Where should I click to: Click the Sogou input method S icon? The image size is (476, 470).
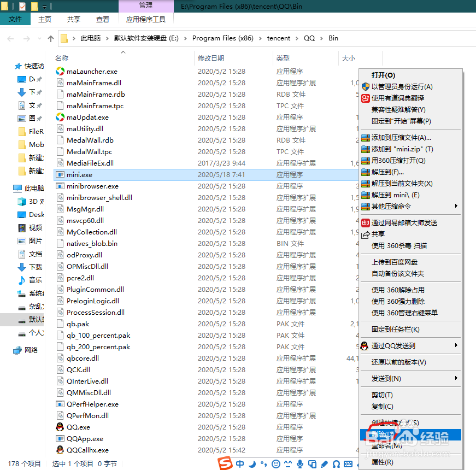(x=225, y=463)
